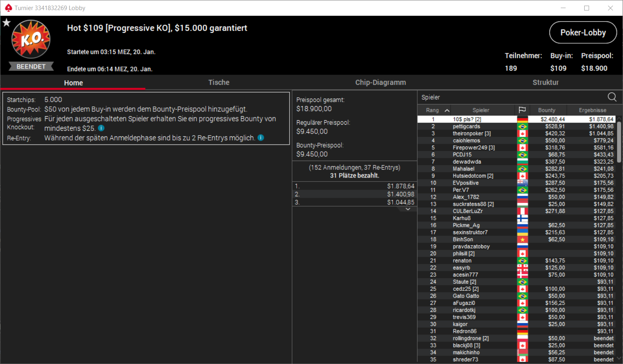Open the player search magnifier icon
The height and width of the screenshot is (364, 623).
(612, 97)
